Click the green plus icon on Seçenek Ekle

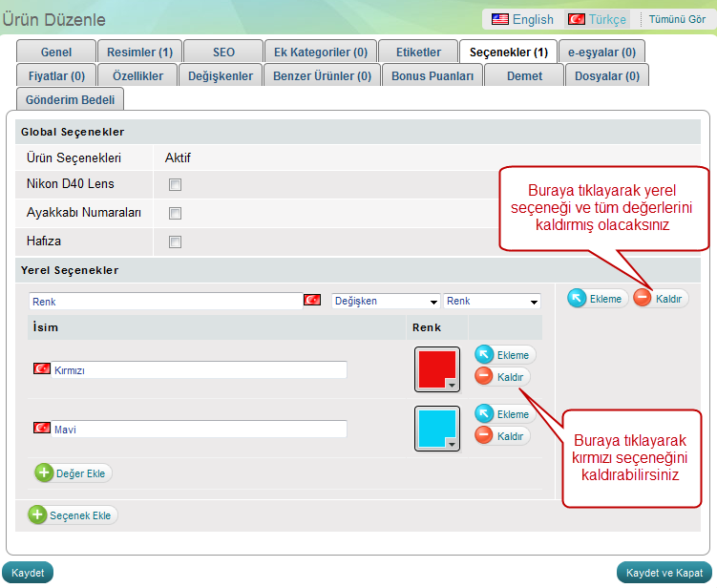pyautogui.click(x=38, y=515)
